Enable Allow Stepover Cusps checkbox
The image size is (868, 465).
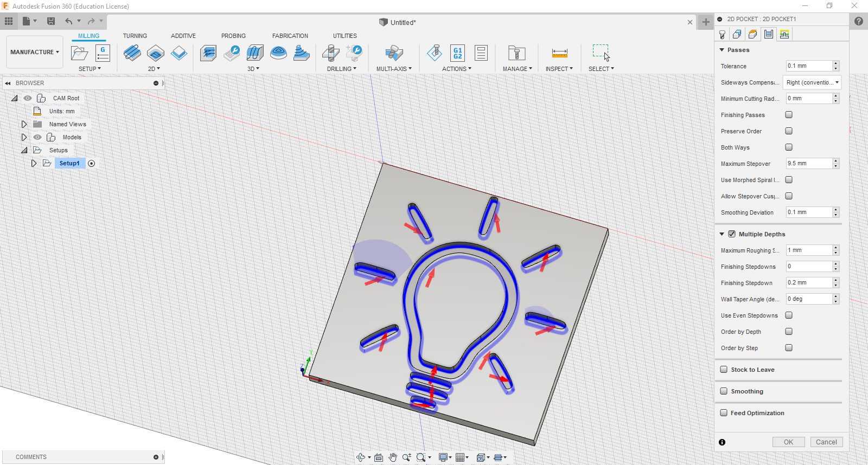tap(789, 196)
